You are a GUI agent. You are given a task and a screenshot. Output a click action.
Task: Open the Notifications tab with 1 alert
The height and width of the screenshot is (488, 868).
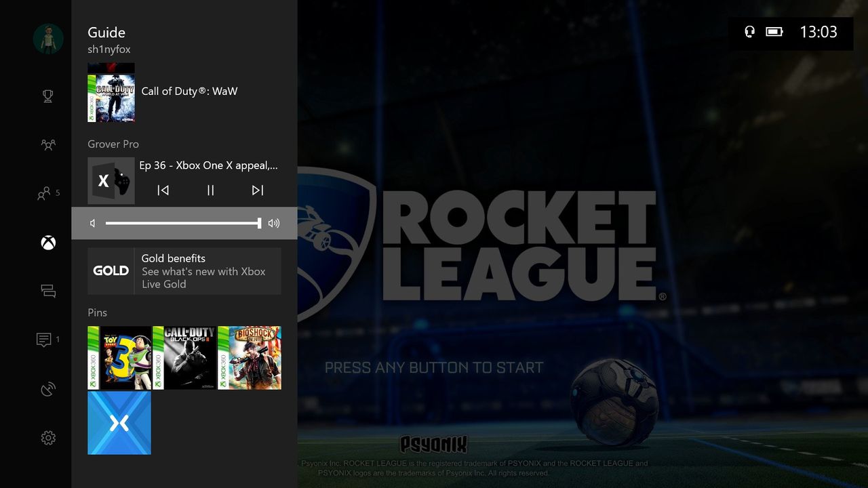(48, 340)
